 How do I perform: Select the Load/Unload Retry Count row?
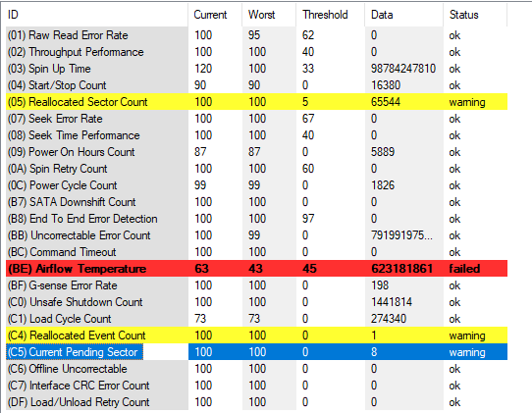pos(256,402)
